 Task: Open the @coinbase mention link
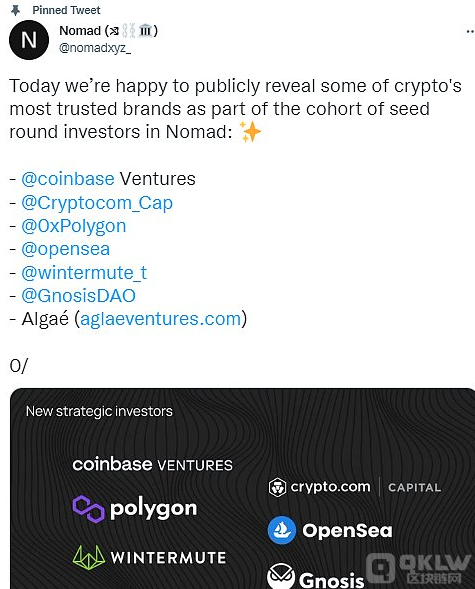(68, 179)
